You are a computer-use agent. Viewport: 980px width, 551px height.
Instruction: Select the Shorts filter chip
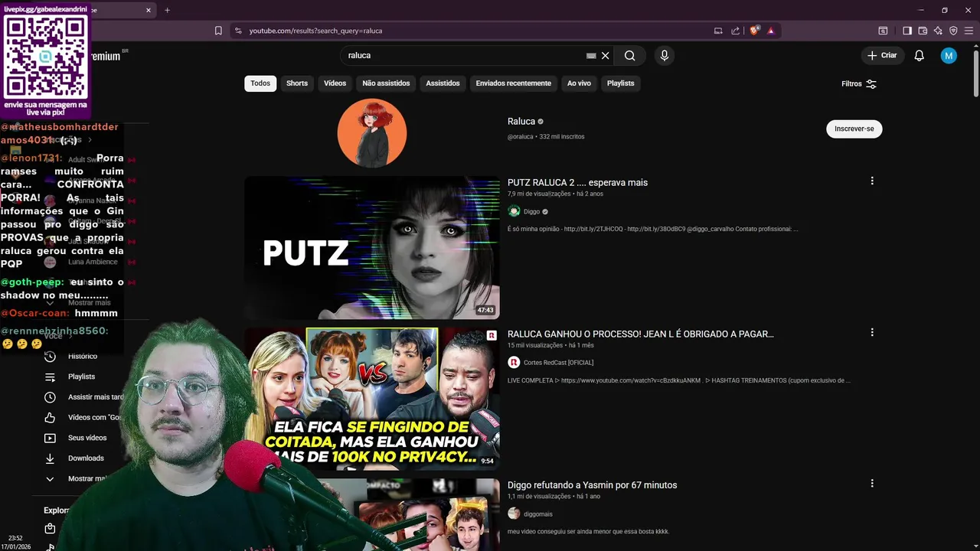(x=297, y=83)
